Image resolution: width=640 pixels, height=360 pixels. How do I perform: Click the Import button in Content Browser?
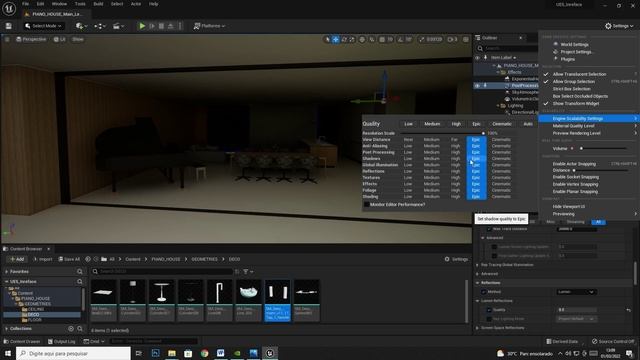[x=42, y=259]
